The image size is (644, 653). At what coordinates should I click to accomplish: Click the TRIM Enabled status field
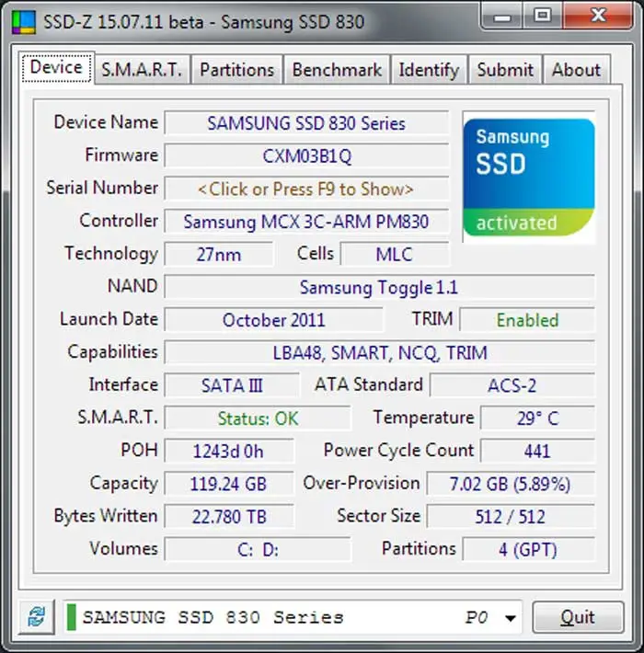point(527,320)
